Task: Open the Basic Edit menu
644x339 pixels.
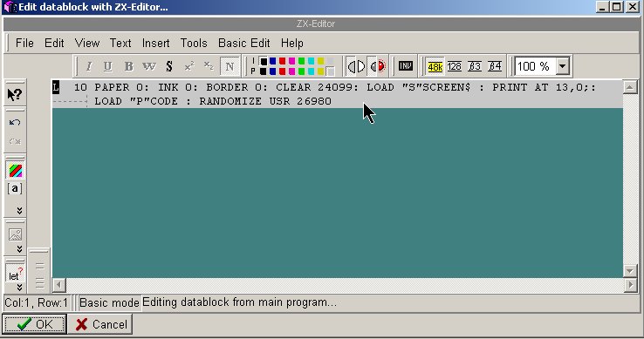Action: [x=244, y=43]
